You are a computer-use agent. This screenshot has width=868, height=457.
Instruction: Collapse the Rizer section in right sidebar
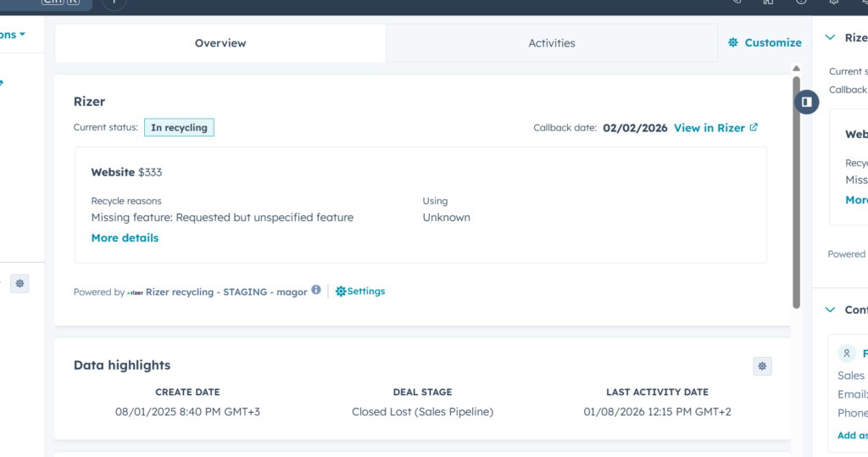click(x=830, y=38)
